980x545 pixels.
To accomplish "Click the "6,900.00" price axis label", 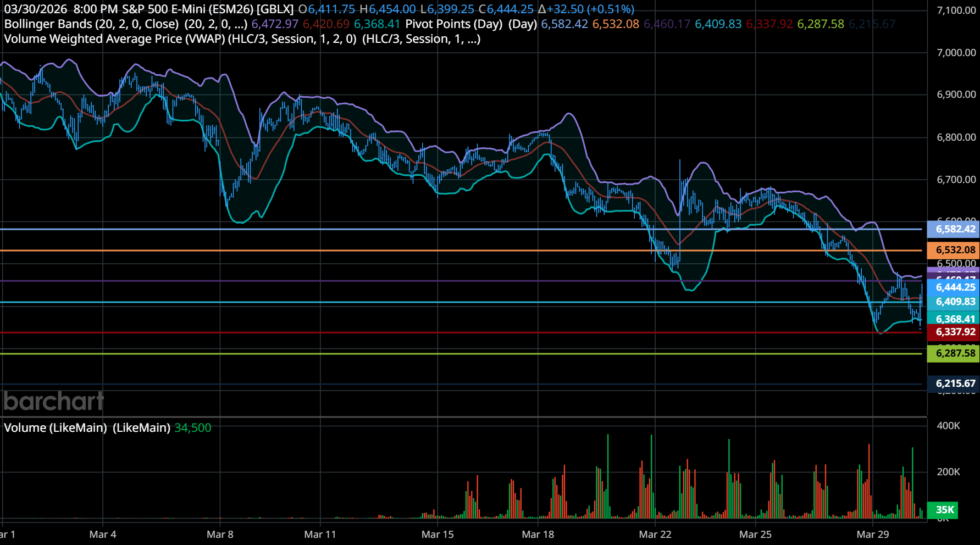I will pyautogui.click(x=956, y=94).
